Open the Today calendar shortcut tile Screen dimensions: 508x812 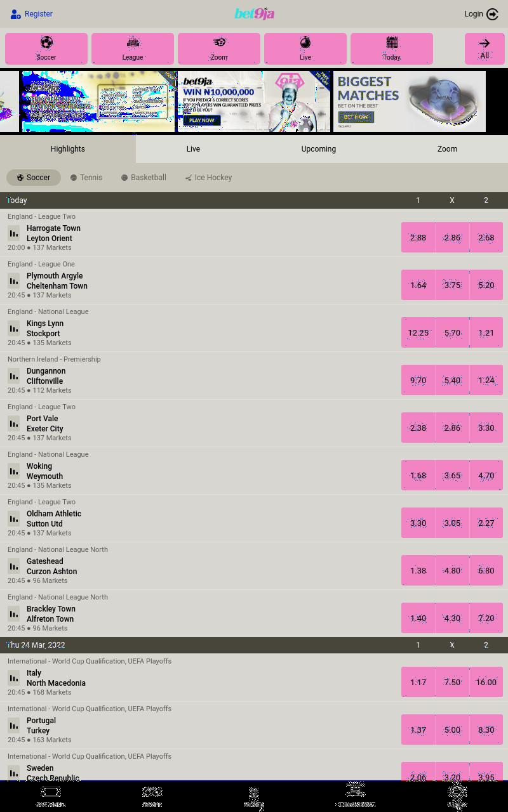[x=392, y=49]
